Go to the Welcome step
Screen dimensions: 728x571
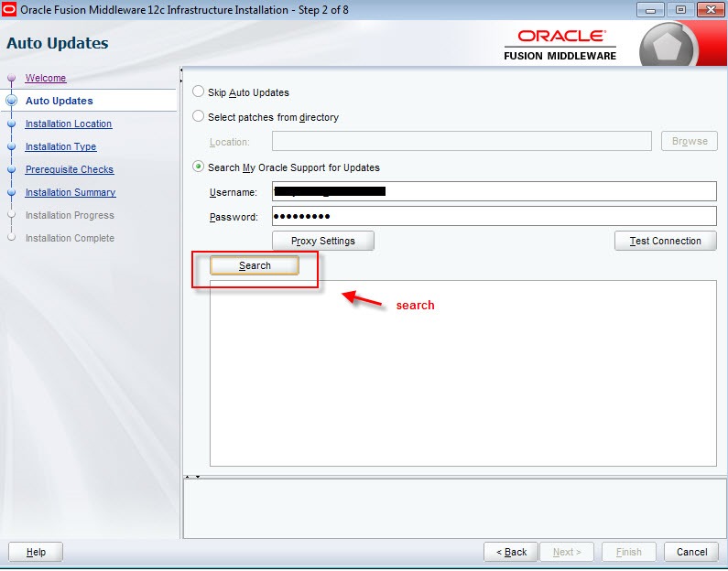tap(46, 78)
